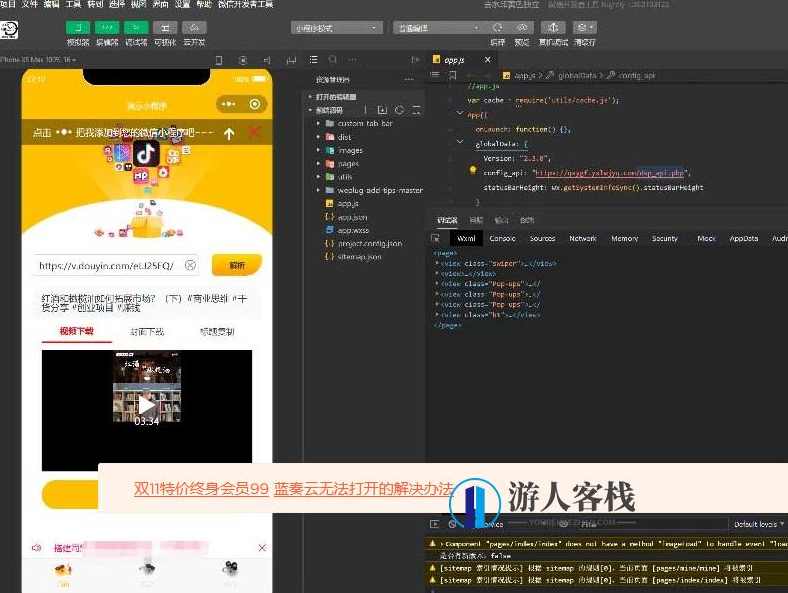788x593 pixels.
Task: Open the Default levels console dropdown
Action: coord(758,524)
